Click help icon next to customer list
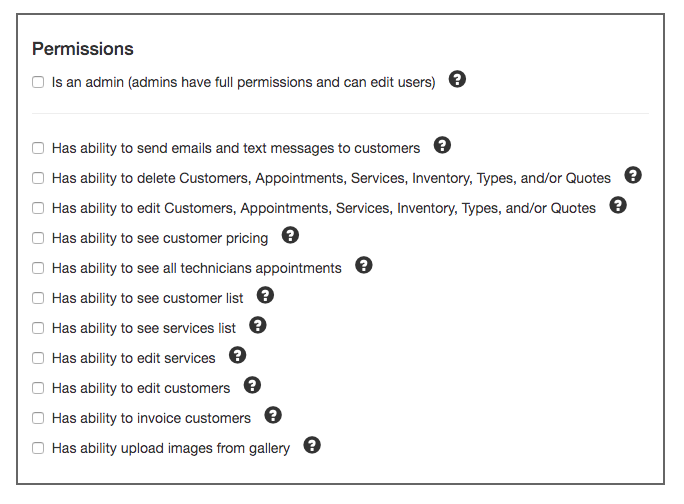The image size is (684, 504). click(265, 295)
